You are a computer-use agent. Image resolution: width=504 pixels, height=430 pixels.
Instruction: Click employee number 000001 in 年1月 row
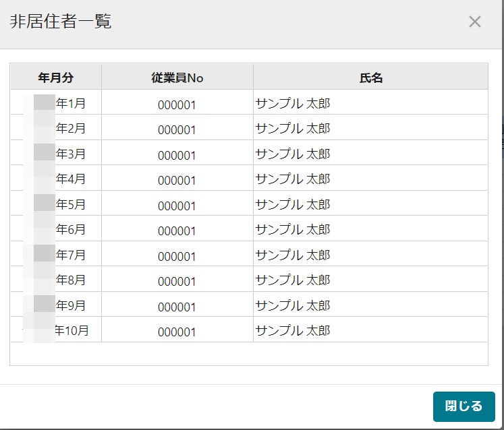(177, 105)
